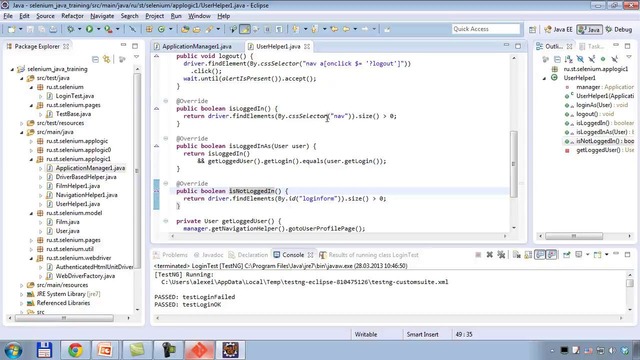The width and height of the screenshot is (640, 360).
Task: Toggle Hide Non-Public Members in Outline view
Action: coord(603,59)
